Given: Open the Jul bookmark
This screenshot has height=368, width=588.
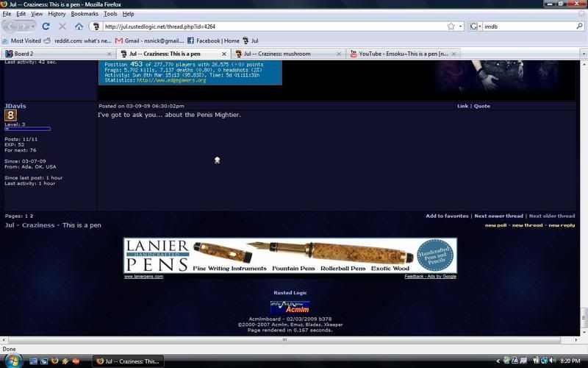Looking at the screenshot, I should tap(251, 40).
